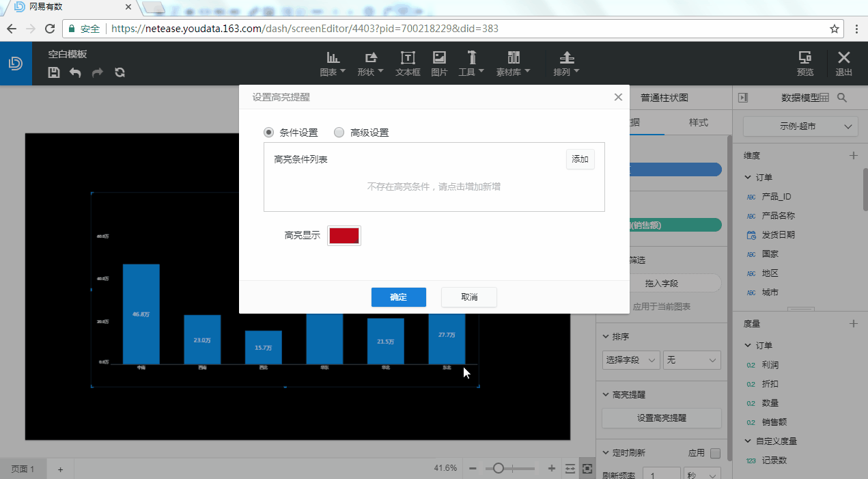The image size is (868, 479).
Task: Click the redo arrow icon
Action: (98, 72)
